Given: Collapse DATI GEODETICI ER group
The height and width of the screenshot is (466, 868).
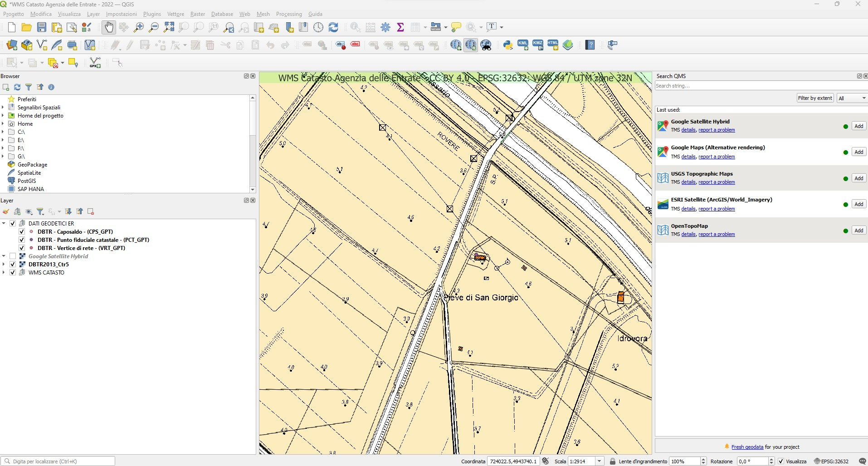Looking at the screenshot, I should point(4,223).
